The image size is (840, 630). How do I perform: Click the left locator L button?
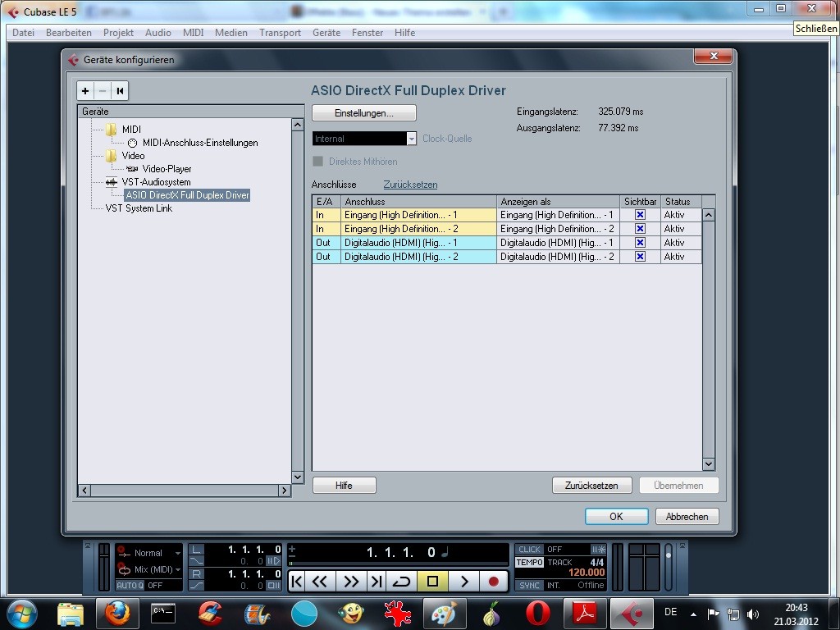pos(197,549)
